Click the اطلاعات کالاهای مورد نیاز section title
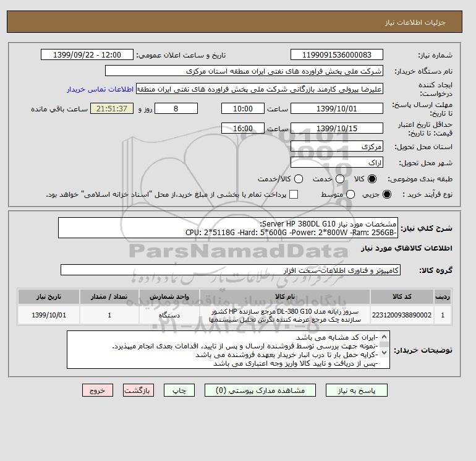Image resolution: width=476 pixels, height=461 pixels. (407, 248)
